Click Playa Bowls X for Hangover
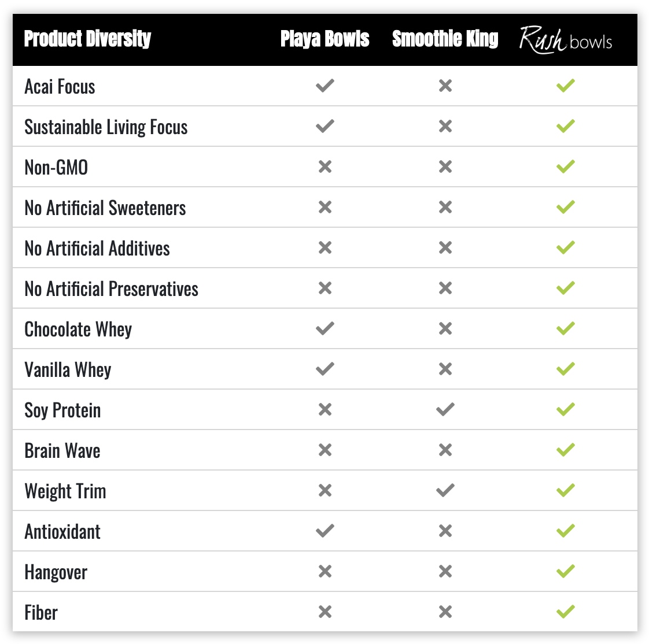This screenshot has height=644, width=649. tap(325, 571)
